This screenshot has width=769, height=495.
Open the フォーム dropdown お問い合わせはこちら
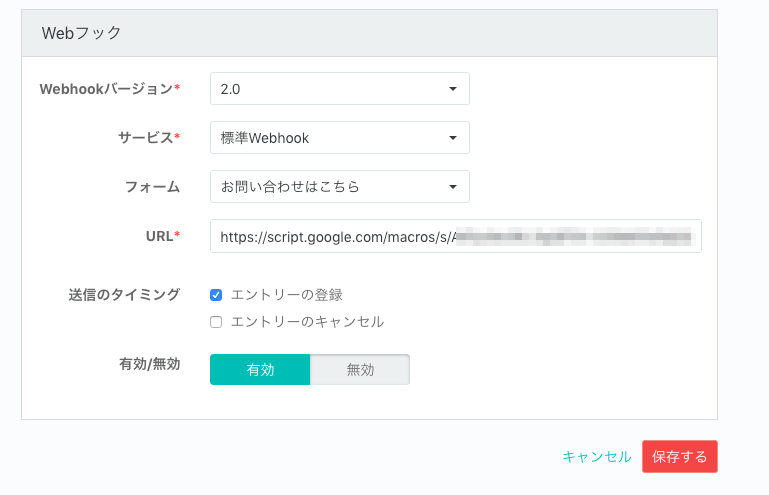point(340,187)
